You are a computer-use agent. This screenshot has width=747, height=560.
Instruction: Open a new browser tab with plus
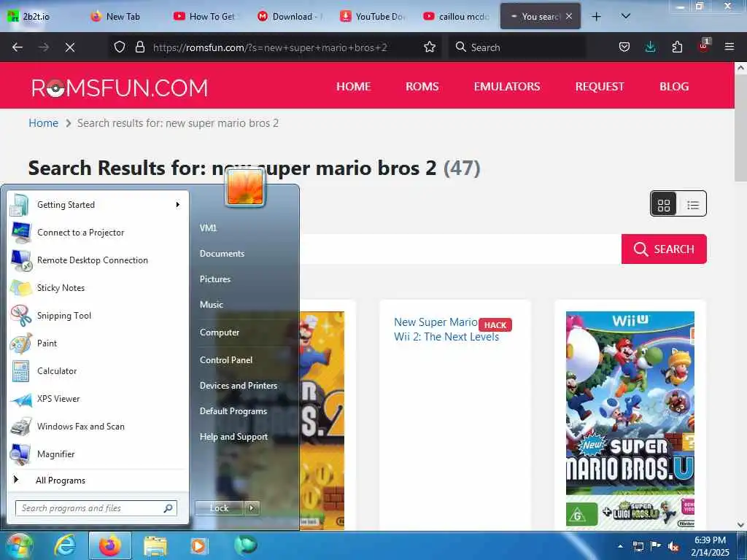tap(596, 17)
